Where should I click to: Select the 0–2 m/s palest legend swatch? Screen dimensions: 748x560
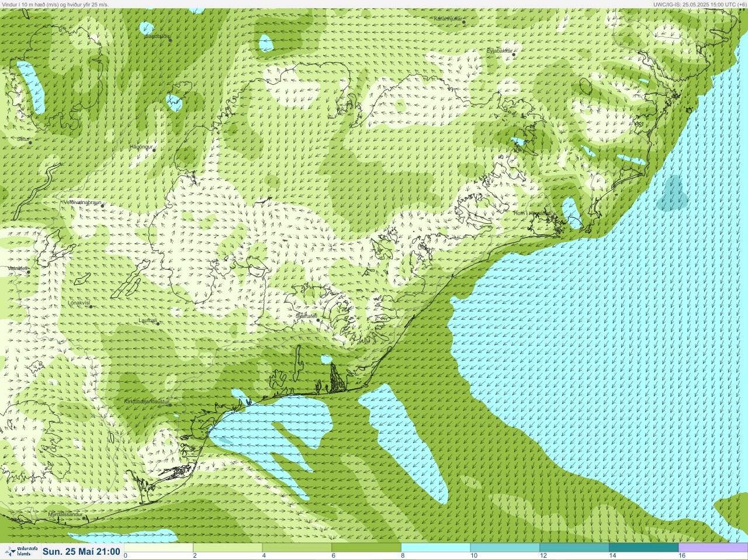coord(158,548)
